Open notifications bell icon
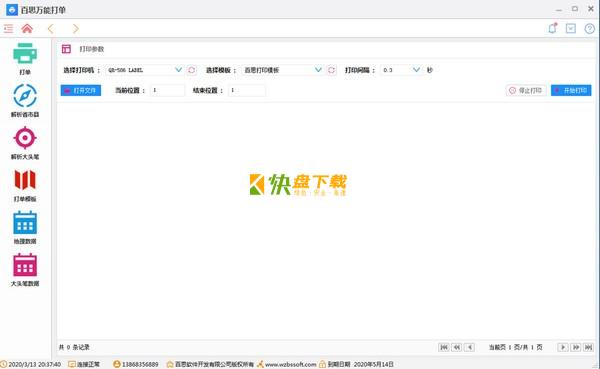600x369 pixels. click(553, 28)
